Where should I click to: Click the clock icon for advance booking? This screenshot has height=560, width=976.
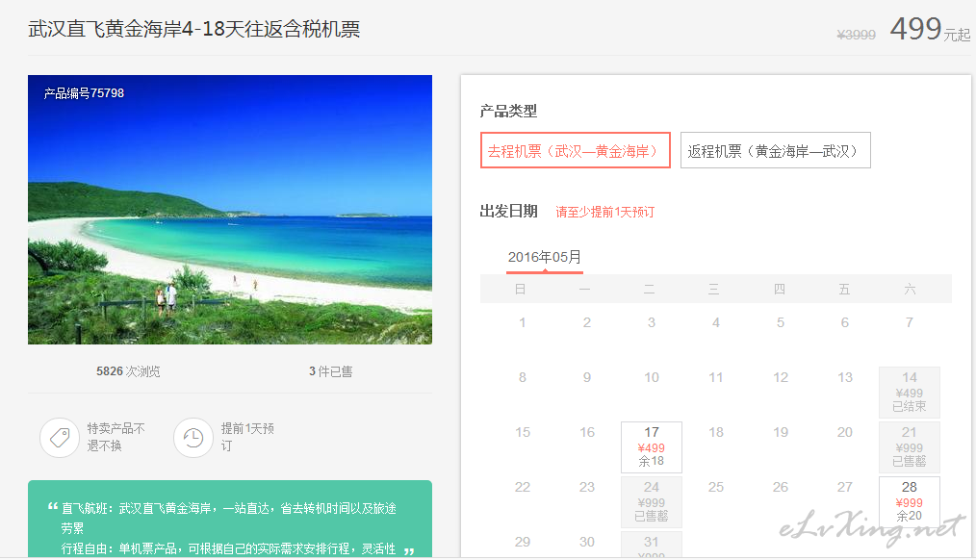point(193,438)
